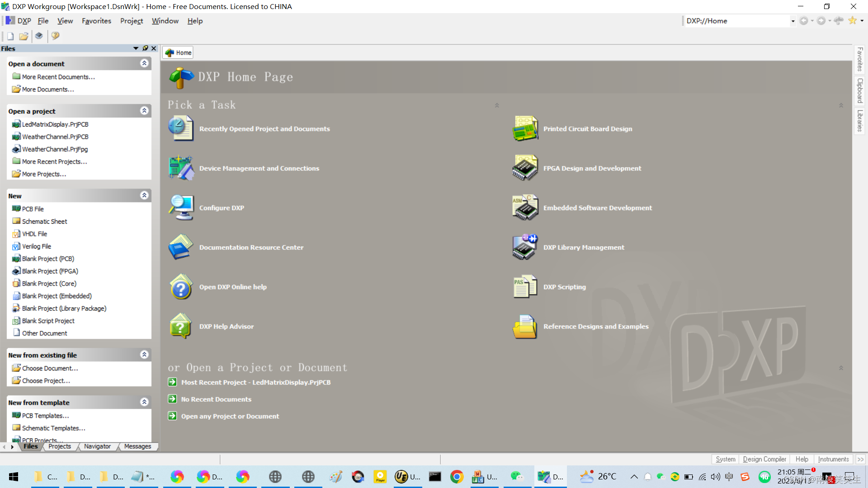Collapse New from existing file section
868x488 pixels.
[x=144, y=355]
